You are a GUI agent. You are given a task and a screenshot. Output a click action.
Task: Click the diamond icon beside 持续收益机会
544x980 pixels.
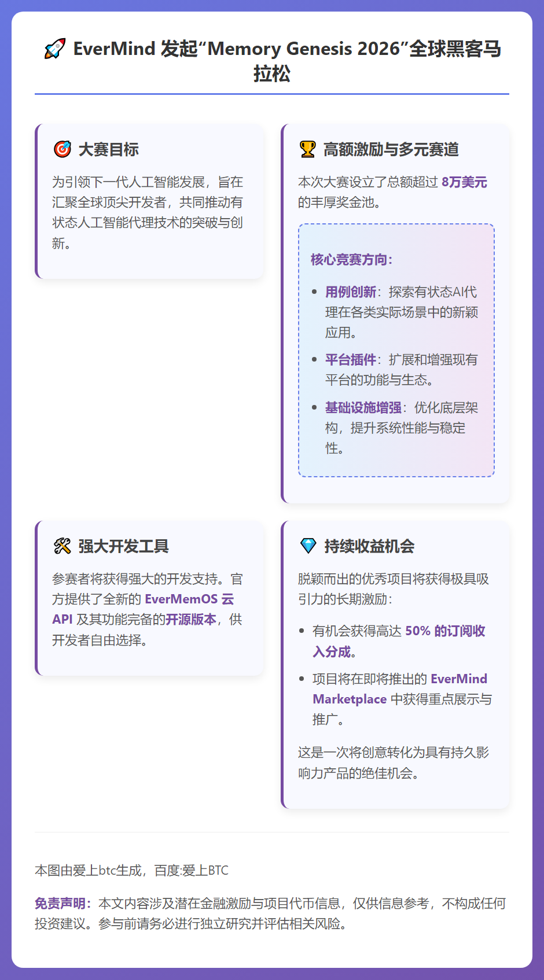308,546
